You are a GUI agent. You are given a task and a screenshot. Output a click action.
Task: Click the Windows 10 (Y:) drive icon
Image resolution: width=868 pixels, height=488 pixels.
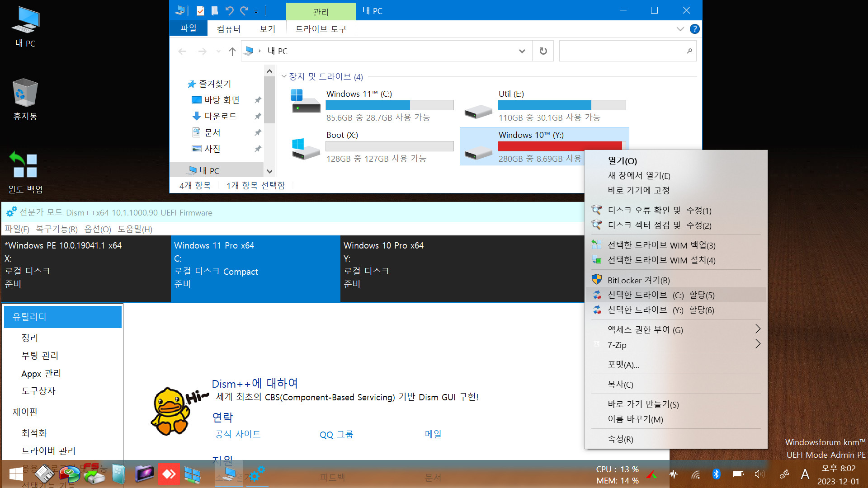click(478, 153)
